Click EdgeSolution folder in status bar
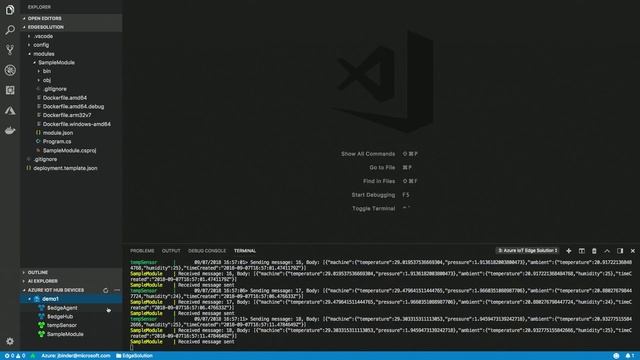 click(x=134, y=356)
